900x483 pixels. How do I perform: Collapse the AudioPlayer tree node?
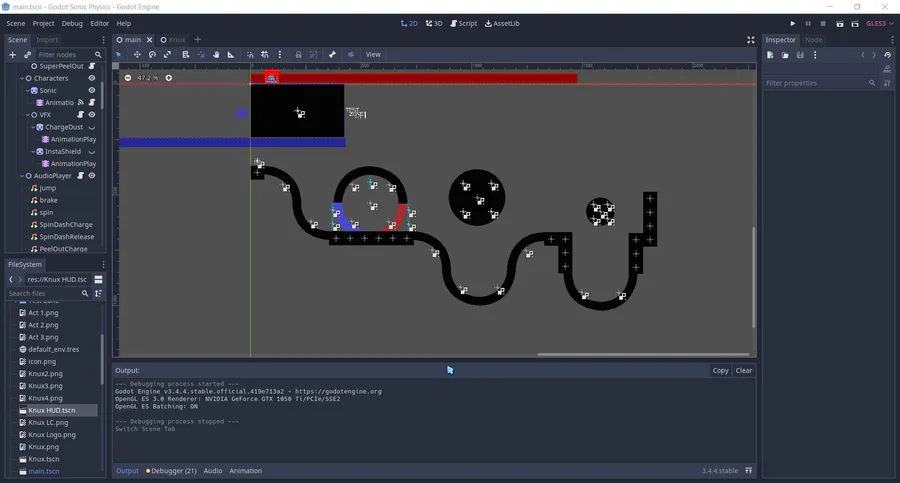(22, 176)
